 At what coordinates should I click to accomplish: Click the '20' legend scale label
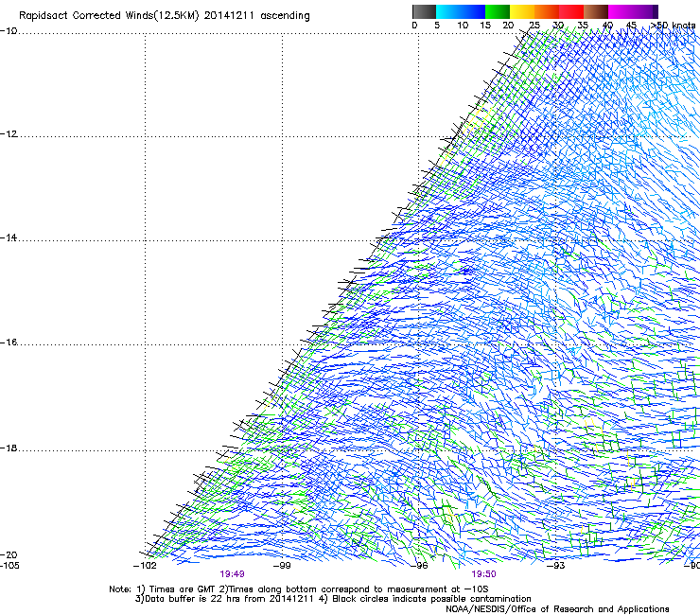[x=508, y=26]
